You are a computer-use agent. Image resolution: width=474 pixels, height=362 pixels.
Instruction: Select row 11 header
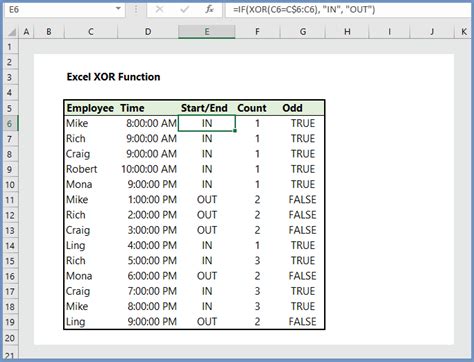point(10,200)
